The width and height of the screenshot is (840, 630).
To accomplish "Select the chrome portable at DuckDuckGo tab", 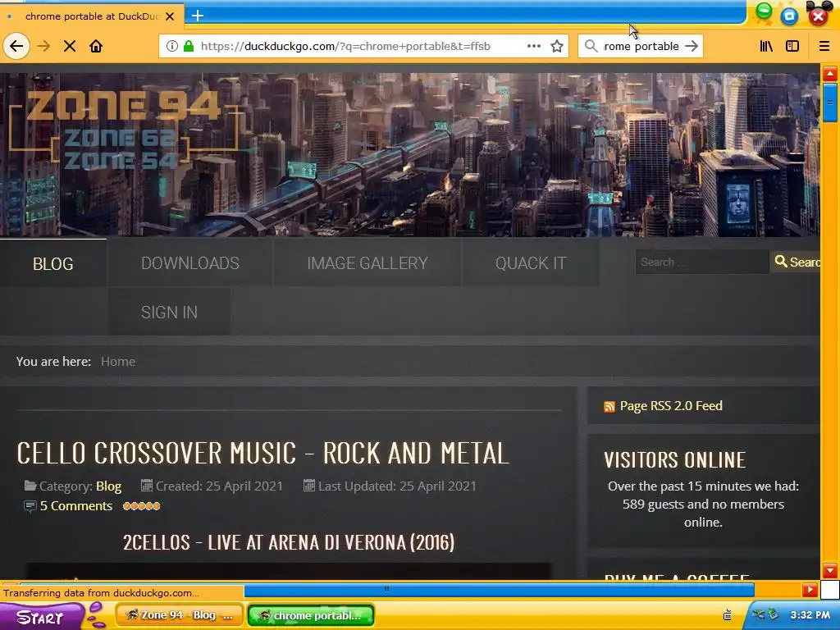I will (x=92, y=16).
